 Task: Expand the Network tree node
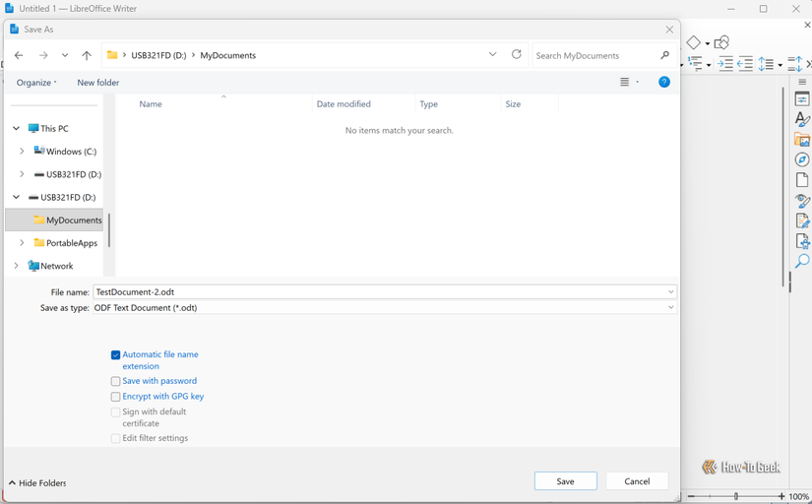(16, 265)
